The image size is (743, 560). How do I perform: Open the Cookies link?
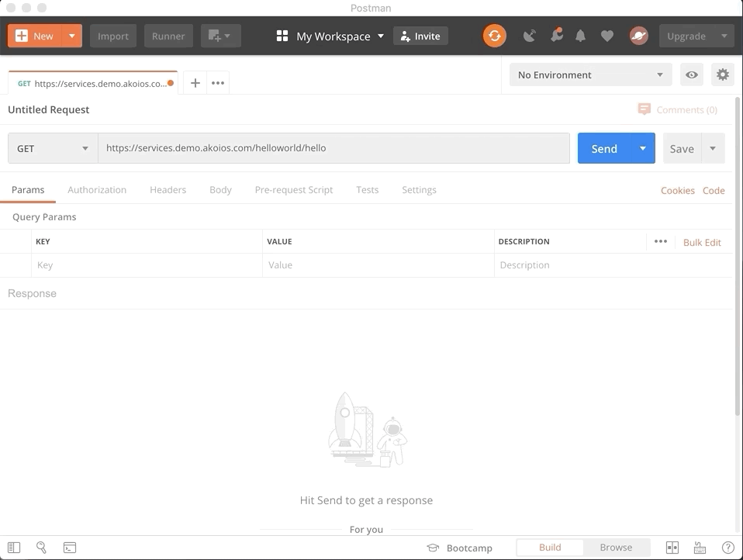tap(678, 191)
